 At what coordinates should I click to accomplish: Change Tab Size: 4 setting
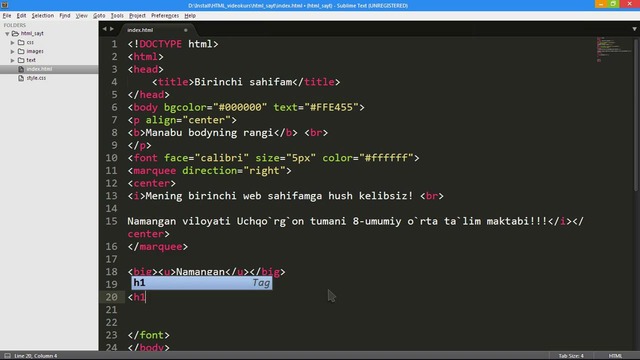[x=571, y=356]
